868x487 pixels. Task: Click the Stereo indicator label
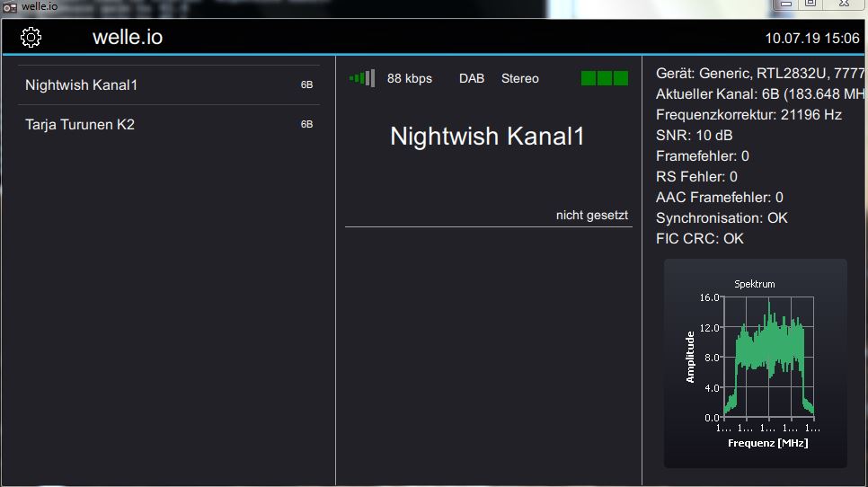click(519, 79)
